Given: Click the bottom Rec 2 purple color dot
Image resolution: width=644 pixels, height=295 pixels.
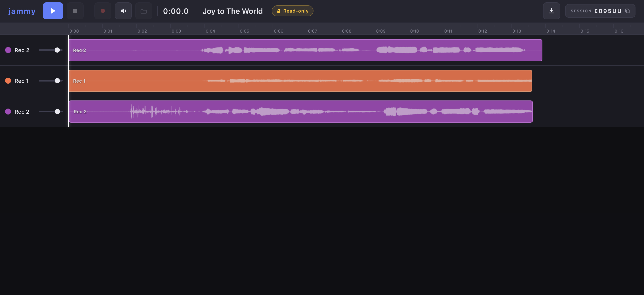Looking at the screenshot, I should click(x=8, y=111).
